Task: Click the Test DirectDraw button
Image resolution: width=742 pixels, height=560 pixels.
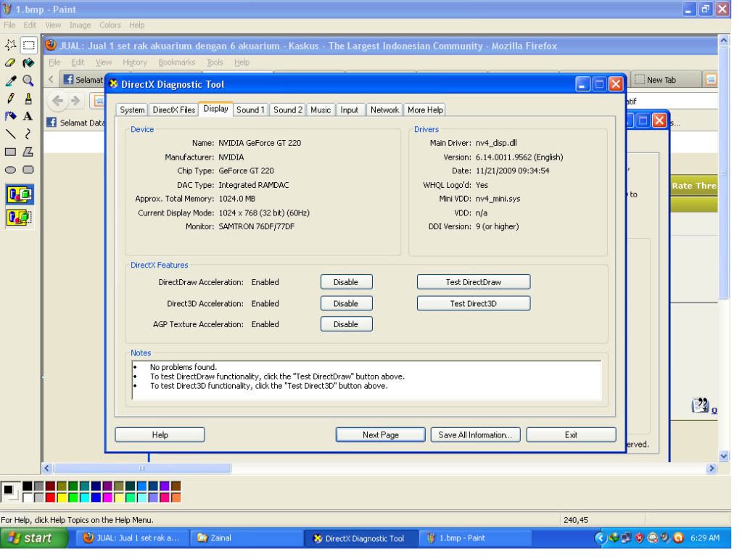Action: tap(473, 282)
